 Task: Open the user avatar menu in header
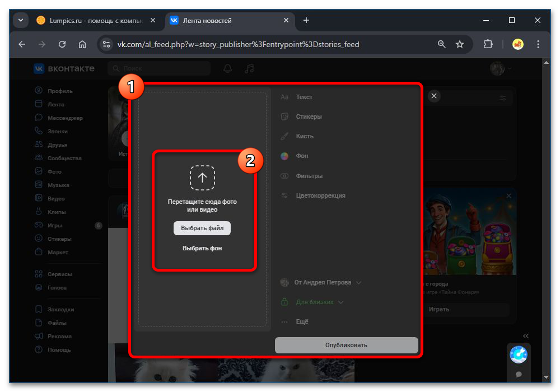click(500, 68)
